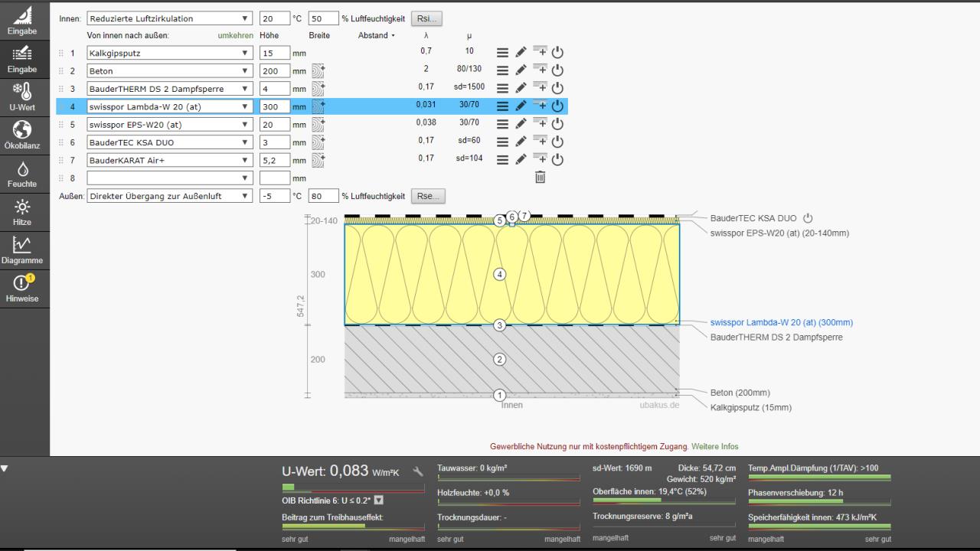Open Beton material dropdown
The width and height of the screenshot is (980, 551).
[169, 71]
